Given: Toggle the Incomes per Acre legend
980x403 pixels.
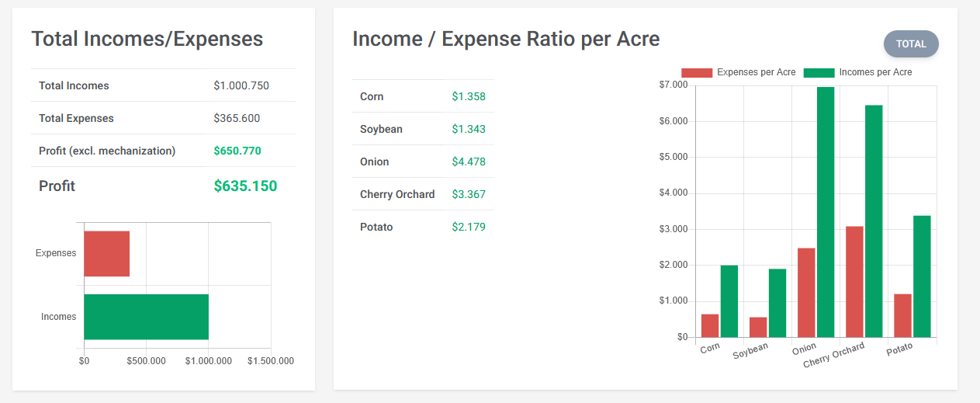Looking at the screenshot, I should click(875, 72).
